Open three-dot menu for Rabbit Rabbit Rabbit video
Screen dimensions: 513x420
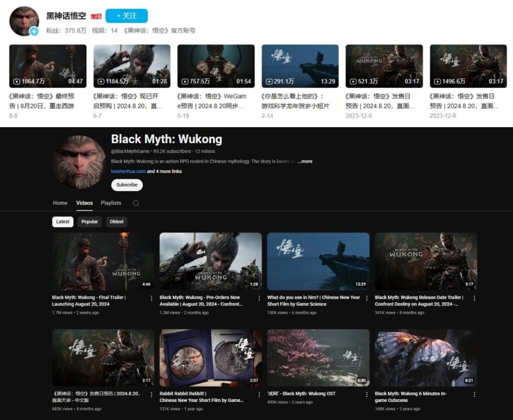click(260, 394)
